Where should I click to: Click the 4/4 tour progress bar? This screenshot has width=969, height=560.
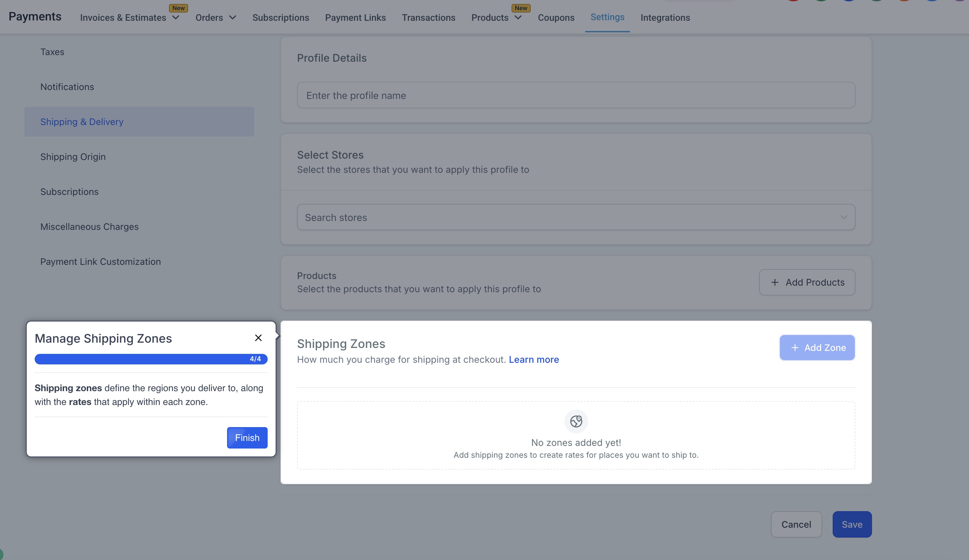pyautogui.click(x=151, y=359)
